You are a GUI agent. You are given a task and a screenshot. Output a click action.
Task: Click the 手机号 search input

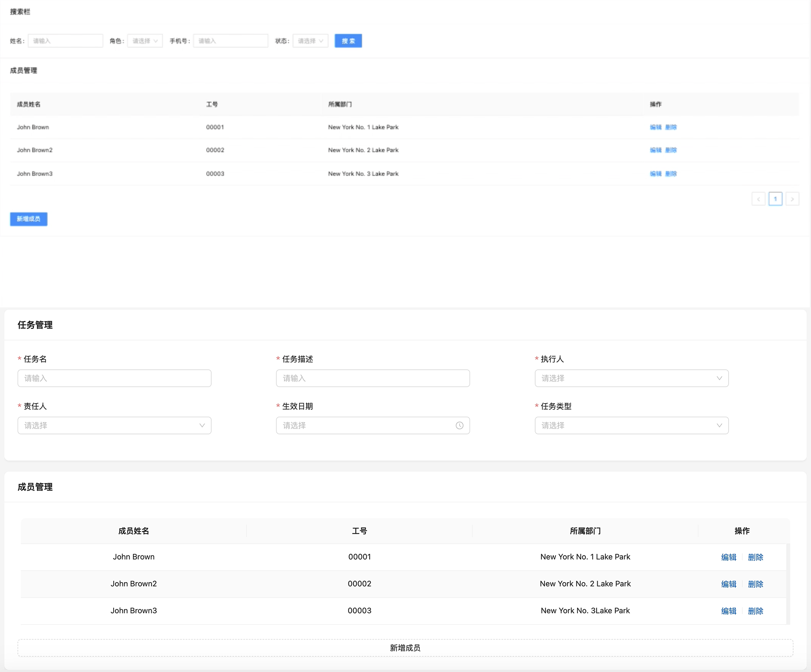tap(231, 41)
